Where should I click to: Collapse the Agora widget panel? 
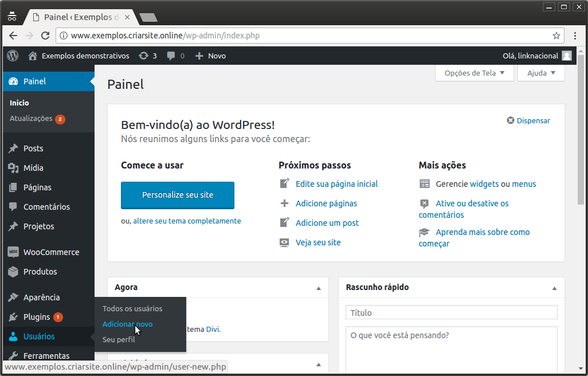pos(319,288)
